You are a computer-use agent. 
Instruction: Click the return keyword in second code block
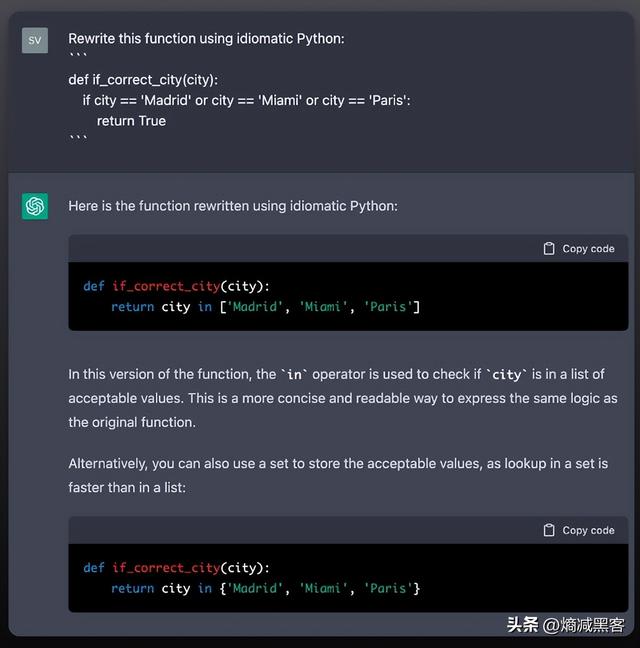[x=132, y=588]
